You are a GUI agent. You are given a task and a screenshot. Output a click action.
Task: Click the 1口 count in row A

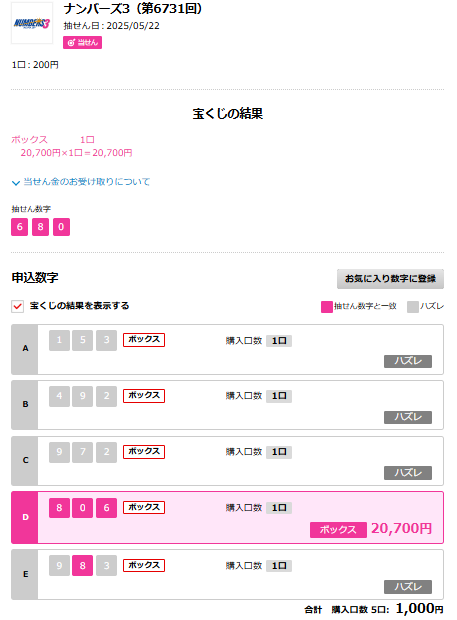click(x=279, y=341)
